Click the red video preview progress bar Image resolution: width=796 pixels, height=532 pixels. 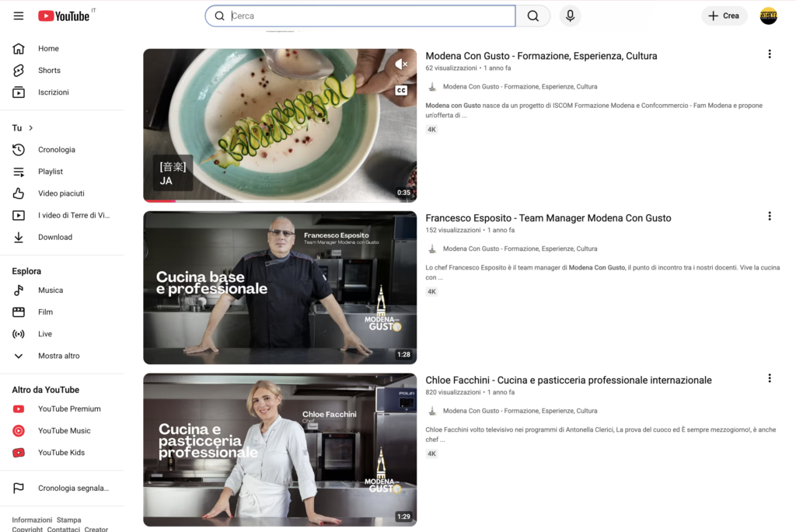(x=159, y=200)
